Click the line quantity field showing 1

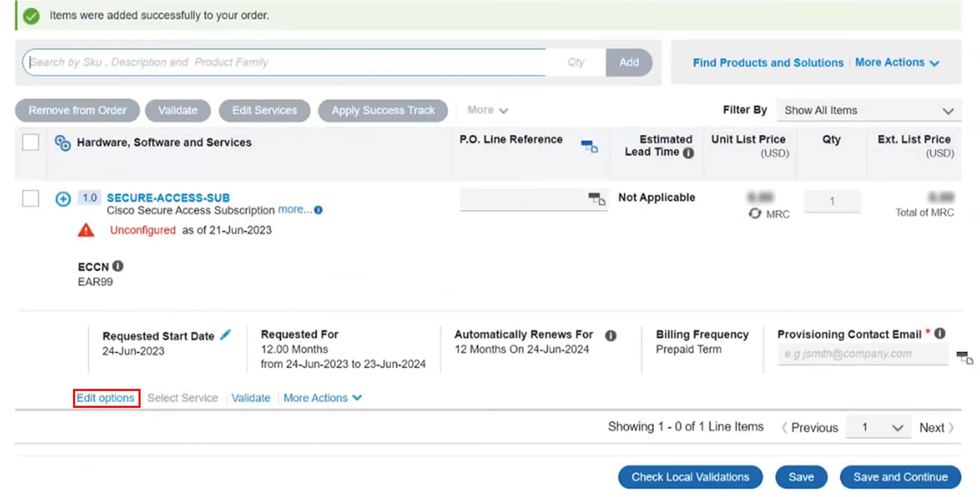[832, 201]
